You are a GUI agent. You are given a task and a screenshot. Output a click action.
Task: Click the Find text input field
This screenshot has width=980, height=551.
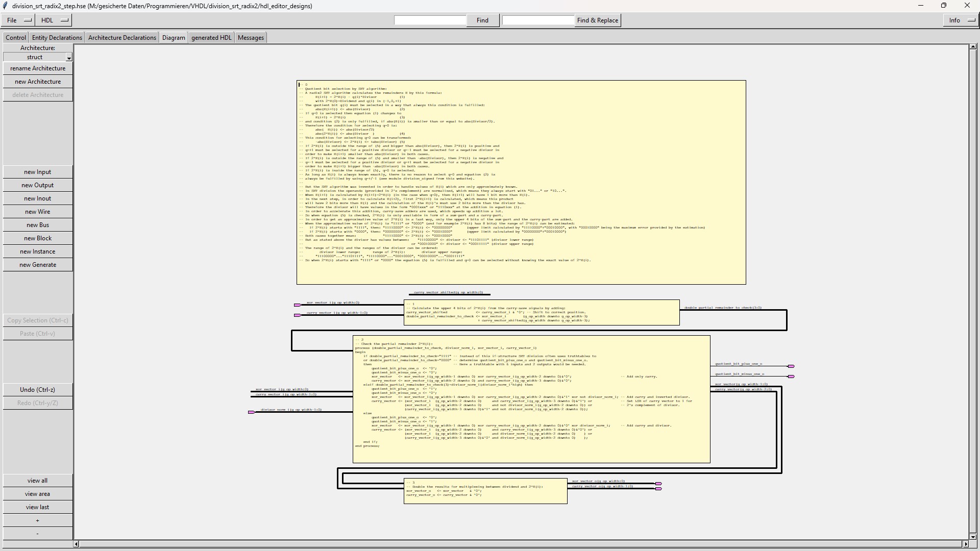tap(430, 20)
